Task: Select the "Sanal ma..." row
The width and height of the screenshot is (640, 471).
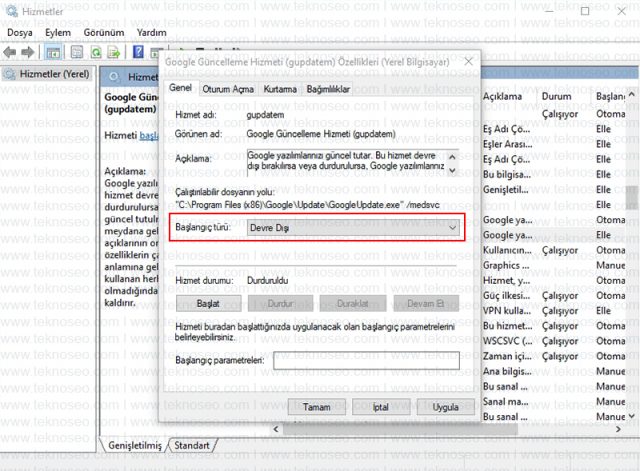Action: coord(554,402)
